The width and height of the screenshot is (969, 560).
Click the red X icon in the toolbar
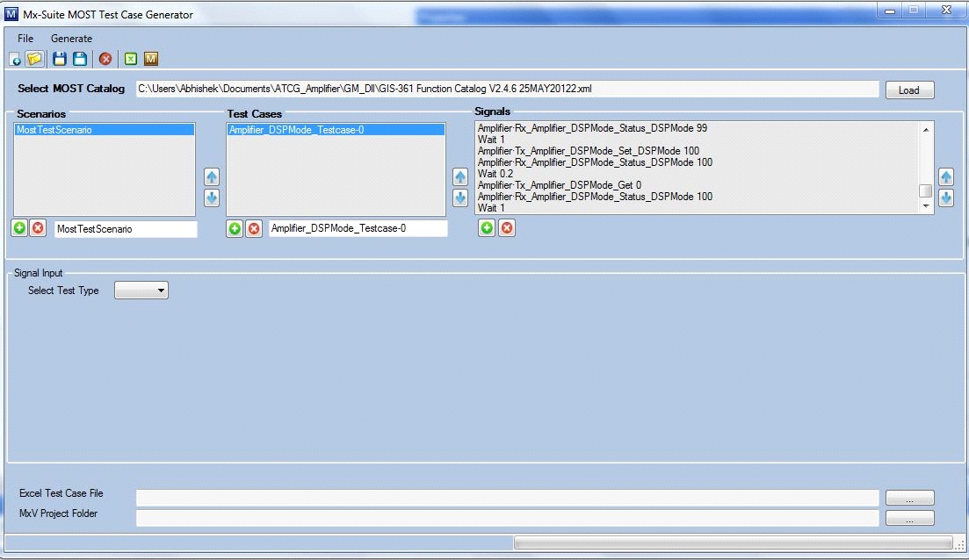(105, 59)
